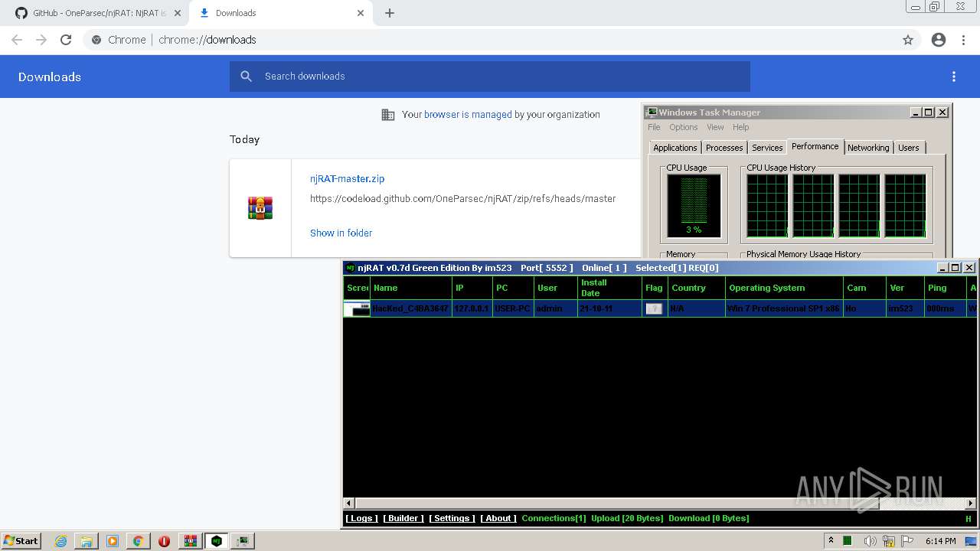Click the clock showing 6:14 PM
This screenshot has height=551, width=980.
coord(940,541)
